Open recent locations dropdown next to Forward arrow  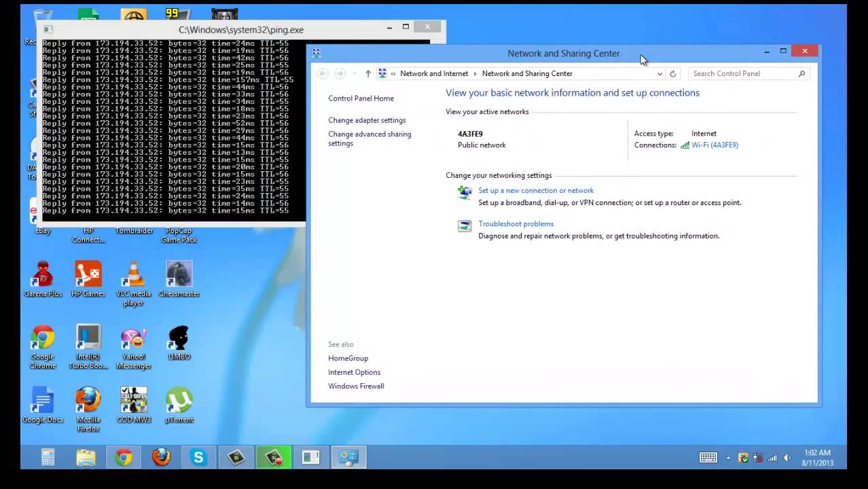pos(355,73)
